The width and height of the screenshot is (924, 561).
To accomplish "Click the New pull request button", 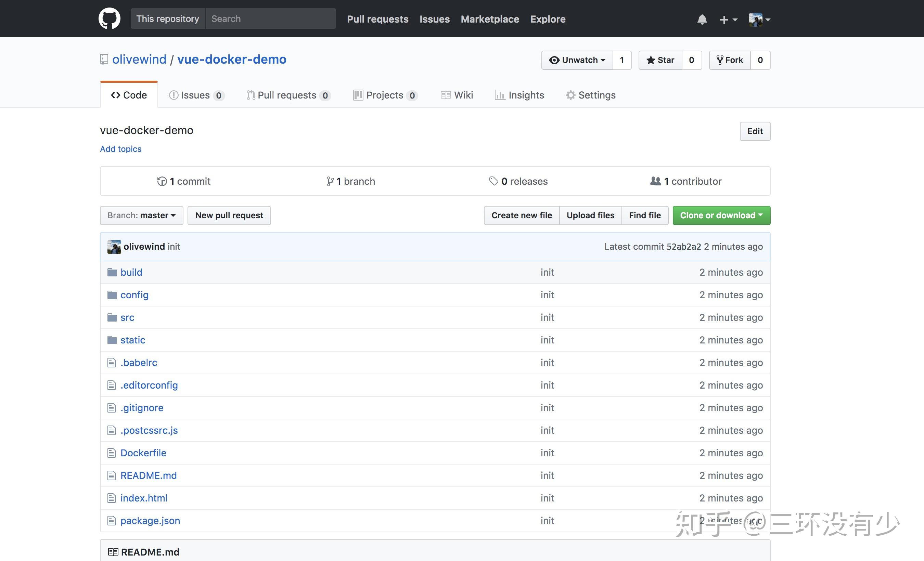I will 229,216.
